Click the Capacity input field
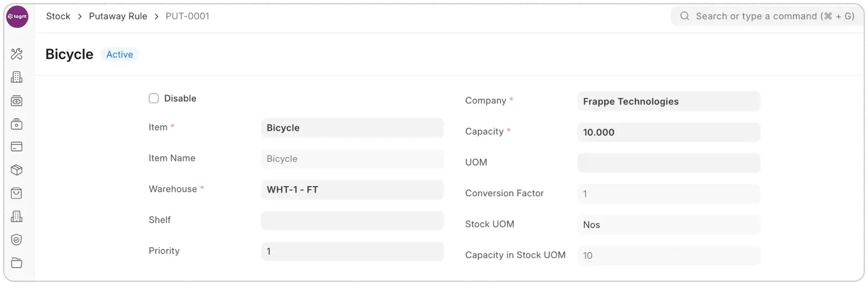 (668, 132)
